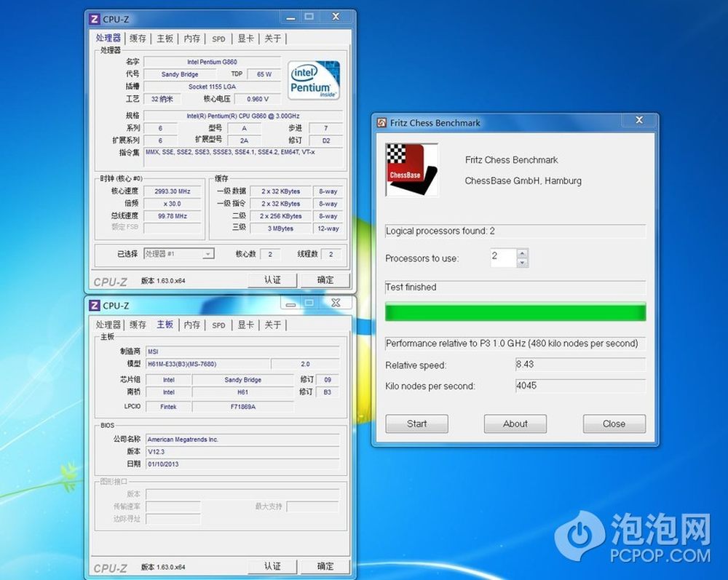Open 缓存 tab in lower CPU-Z window
Viewport: 728px width, 580px height.
coord(138,325)
